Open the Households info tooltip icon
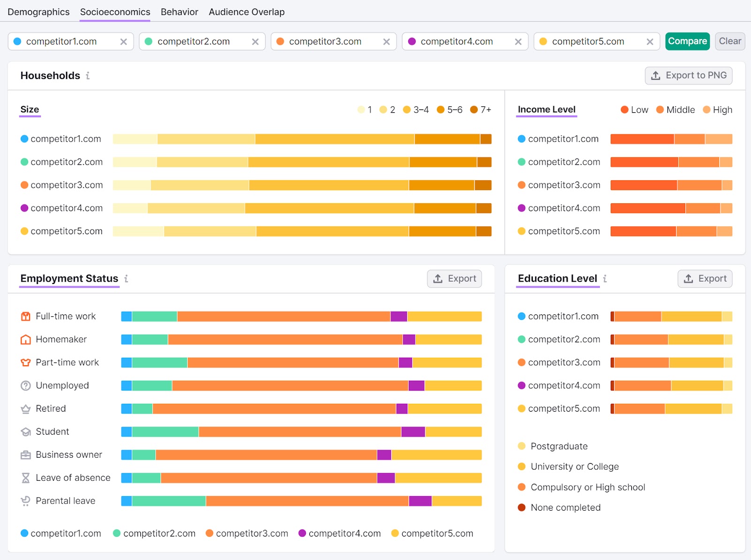 pyautogui.click(x=88, y=76)
